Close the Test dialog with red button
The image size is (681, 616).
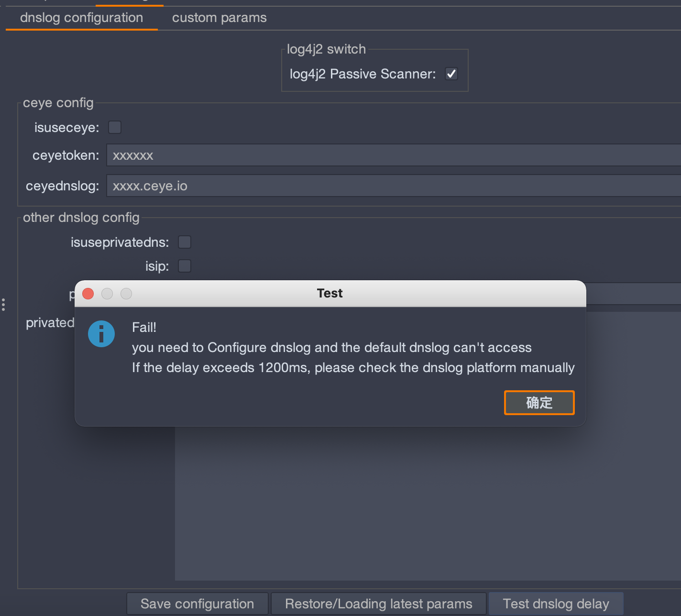point(88,294)
